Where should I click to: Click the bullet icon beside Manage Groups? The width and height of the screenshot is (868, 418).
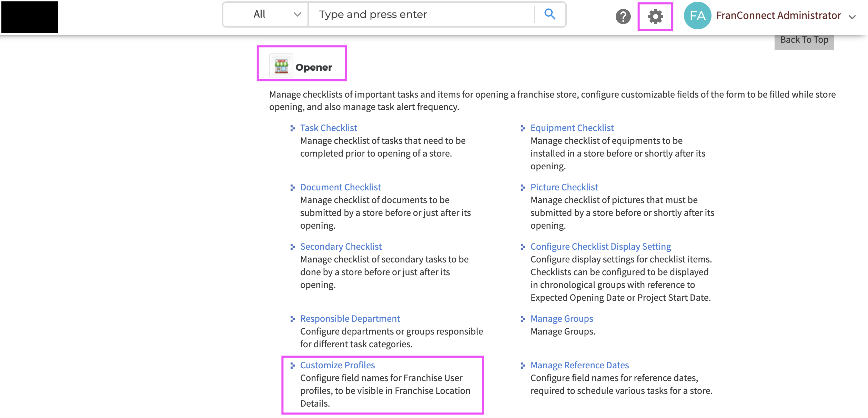point(523,319)
